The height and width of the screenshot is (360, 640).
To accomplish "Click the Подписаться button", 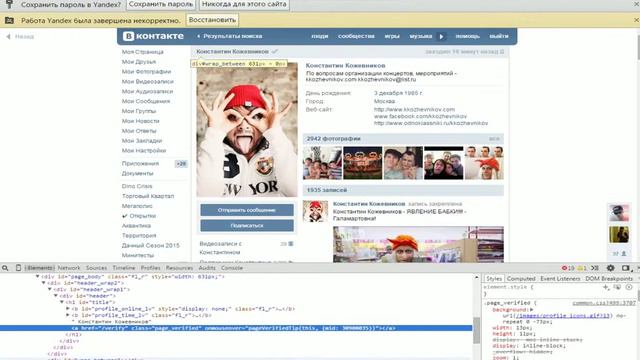I will pyautogui.click(x=247, y=225).
